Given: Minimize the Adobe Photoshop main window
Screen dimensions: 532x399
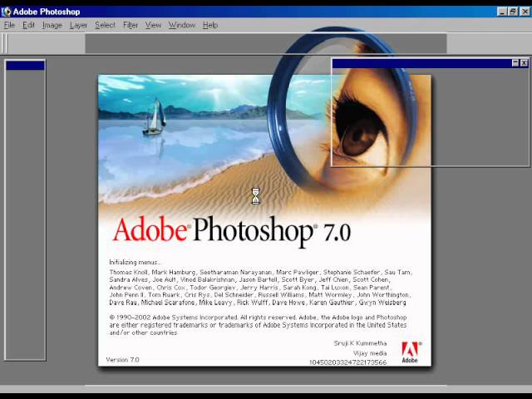Looking at the screenshot, I should (x=502, y=12).
